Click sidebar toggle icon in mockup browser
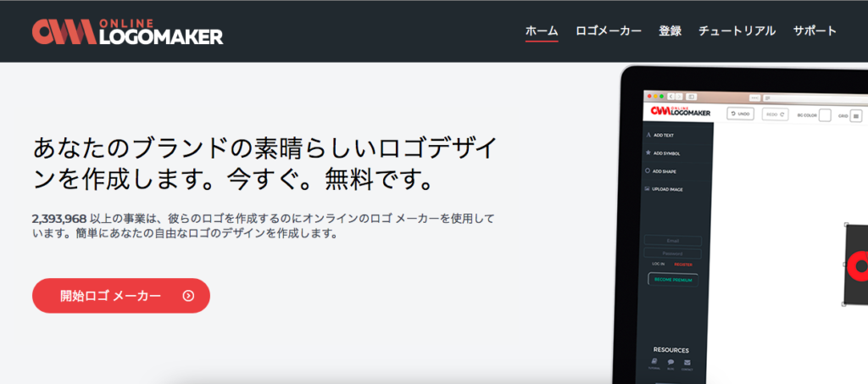The width and height of the screenshot is (868, 384). coord(692,97)
